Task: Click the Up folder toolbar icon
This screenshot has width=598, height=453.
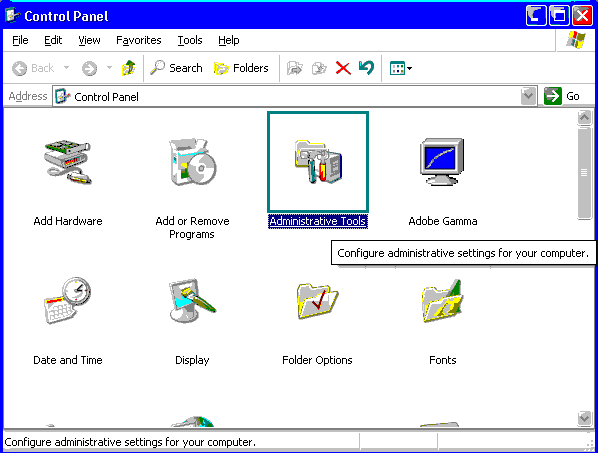Action: (x=128, y=68)
